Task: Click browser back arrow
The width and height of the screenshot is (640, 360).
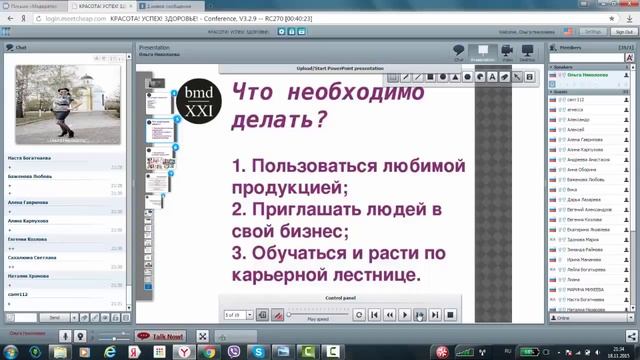Action: click(11, 18)
